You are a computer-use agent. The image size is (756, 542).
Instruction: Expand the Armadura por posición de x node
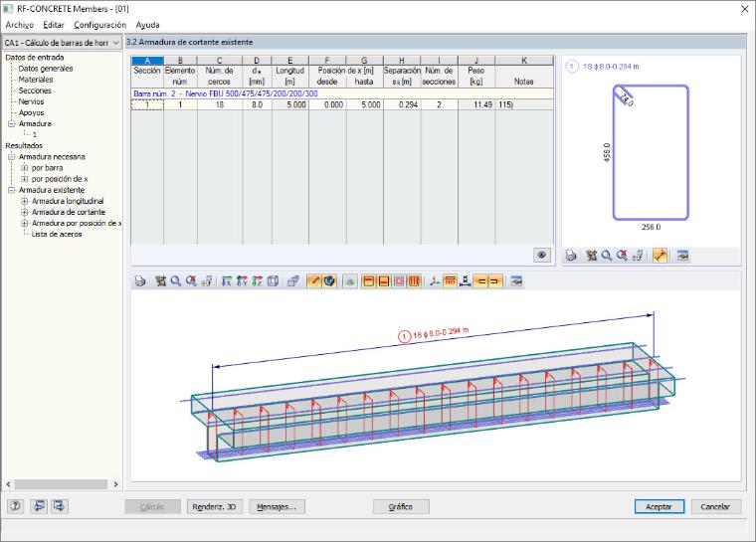tap(24, 223)
